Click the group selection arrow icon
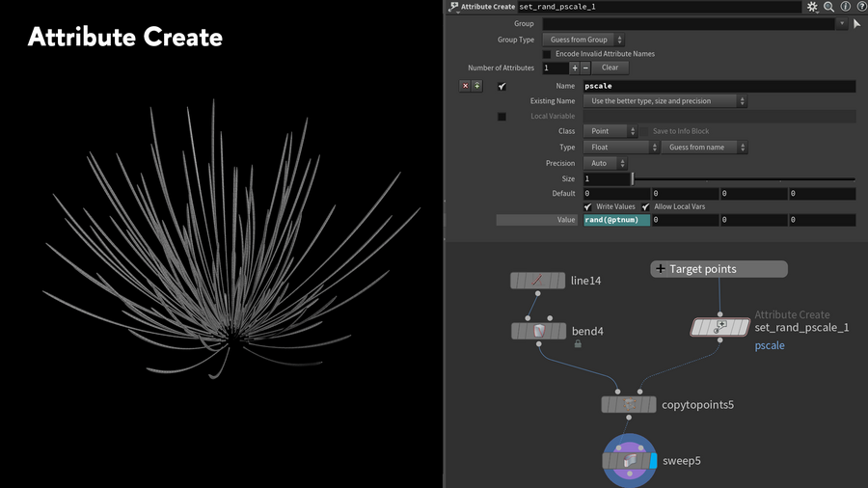Viewport: 868px width, 488px height. click(856, 24)
